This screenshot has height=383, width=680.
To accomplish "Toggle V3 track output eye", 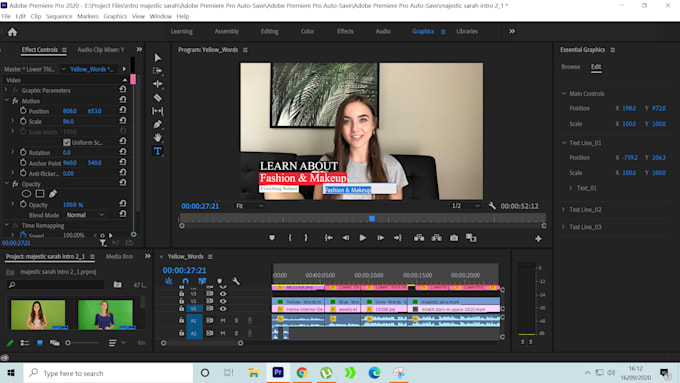I will [223, 294].
